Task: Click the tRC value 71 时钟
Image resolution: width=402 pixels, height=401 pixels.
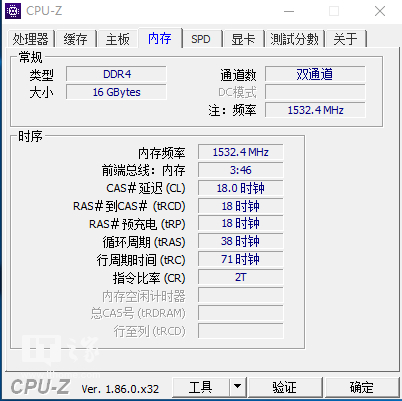Action: [241, 259]
